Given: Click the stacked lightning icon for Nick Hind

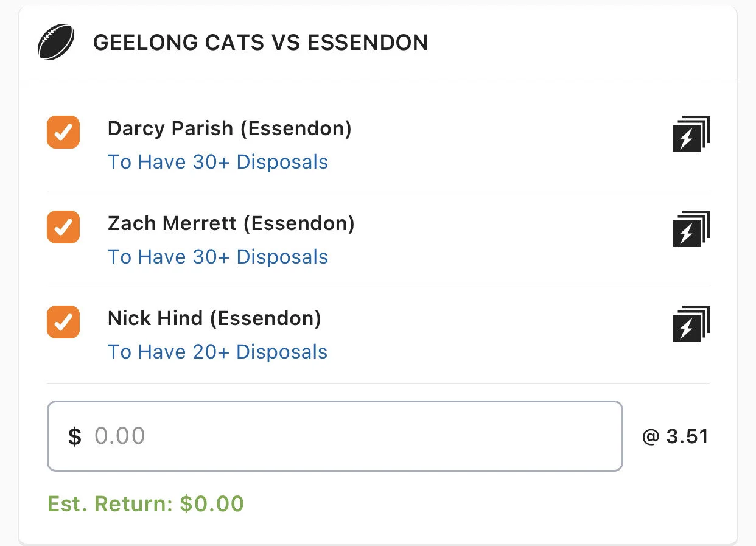Looking at the screenshot, I should [691, 324].
